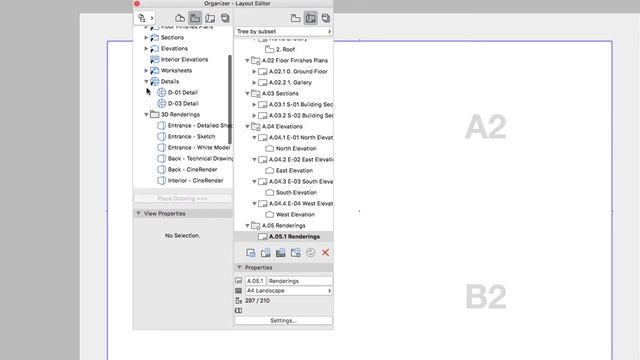Switch right pane to Publisher Sets
Image resolution: width=640 pixels, height=360 pixels.
point(326,18)
